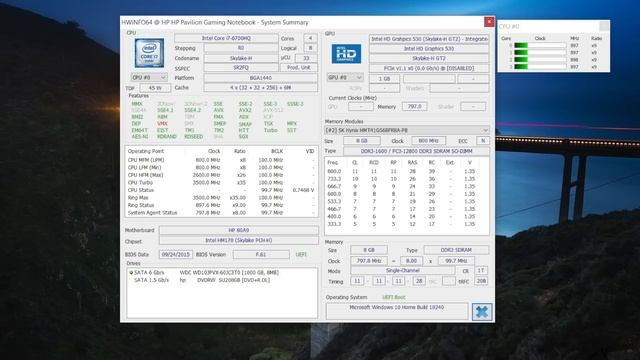Click the Intel Core i7-6700HQ name field
This screenshot has height=360, width=640.
[x=226, y=38]
